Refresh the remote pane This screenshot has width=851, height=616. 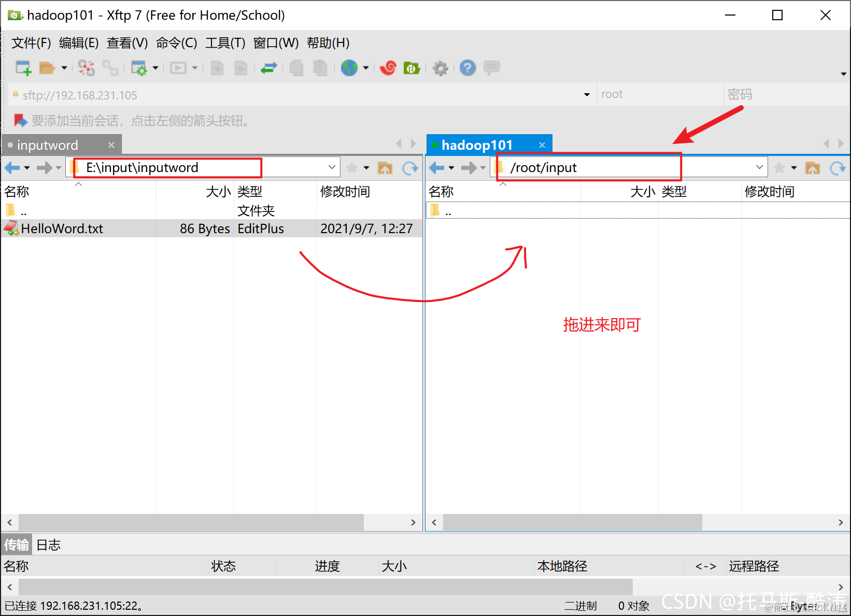(838, 167)
